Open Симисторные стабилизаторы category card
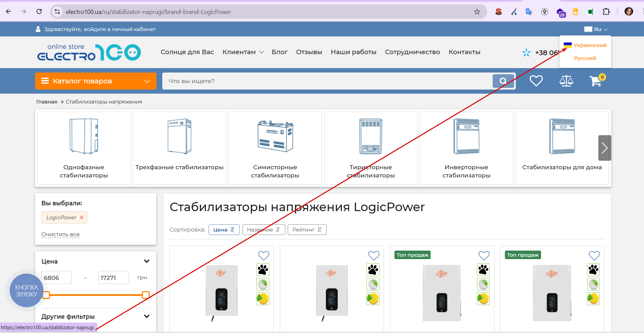Image resolution: width=644 pixels, height=333 pixels. (x=275, y=148)
